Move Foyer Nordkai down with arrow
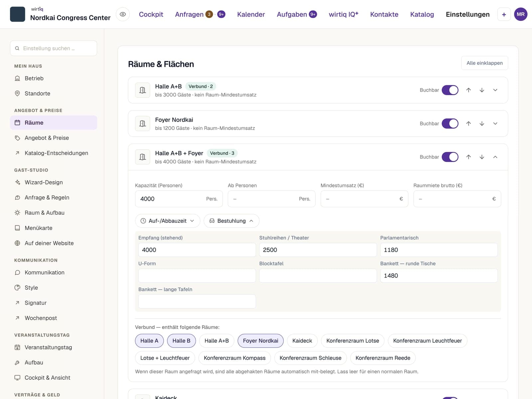The image size is (532, 399). pos(482,123)
